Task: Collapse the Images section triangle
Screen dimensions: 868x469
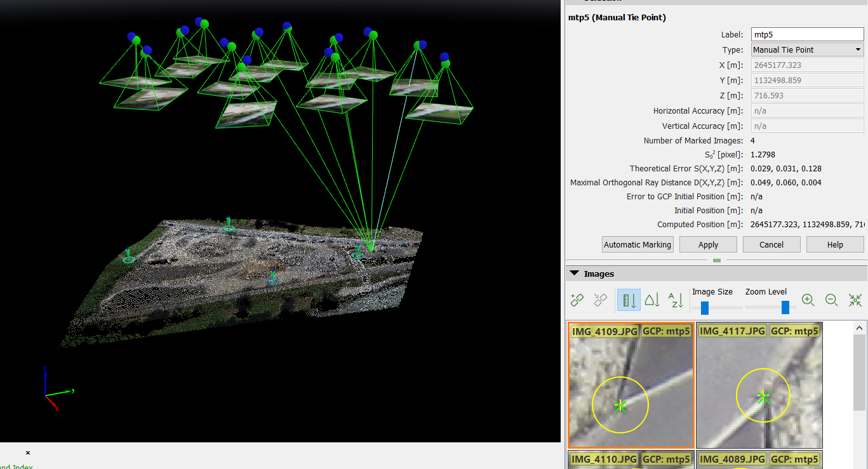Action: point(574,274)
